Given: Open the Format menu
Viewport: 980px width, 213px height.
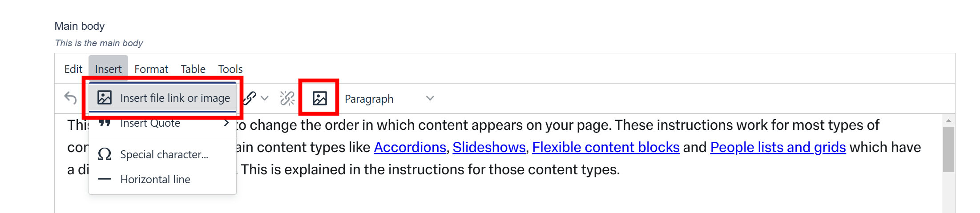Looking at the screenshot, I should tap(151, 69).
